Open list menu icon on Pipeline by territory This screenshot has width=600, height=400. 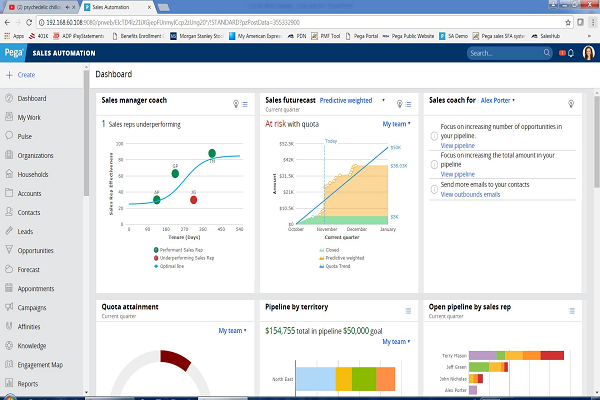[x=410, y=308]
